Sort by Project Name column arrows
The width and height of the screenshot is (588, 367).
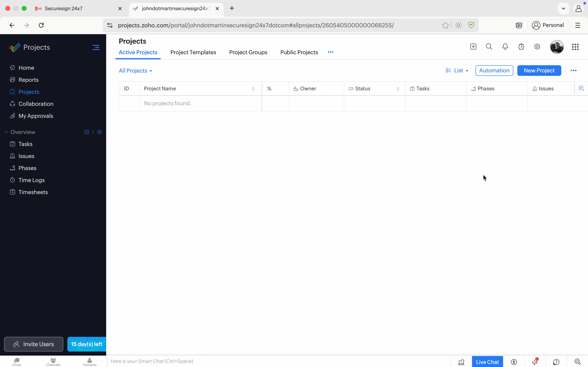[x=253, y=89]
